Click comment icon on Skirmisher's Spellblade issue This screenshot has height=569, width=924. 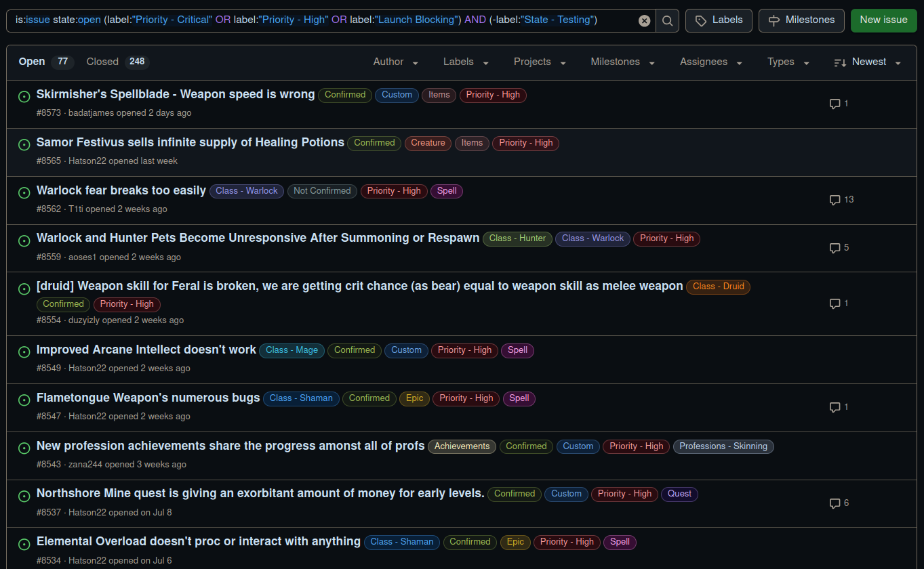pos(835,104)
